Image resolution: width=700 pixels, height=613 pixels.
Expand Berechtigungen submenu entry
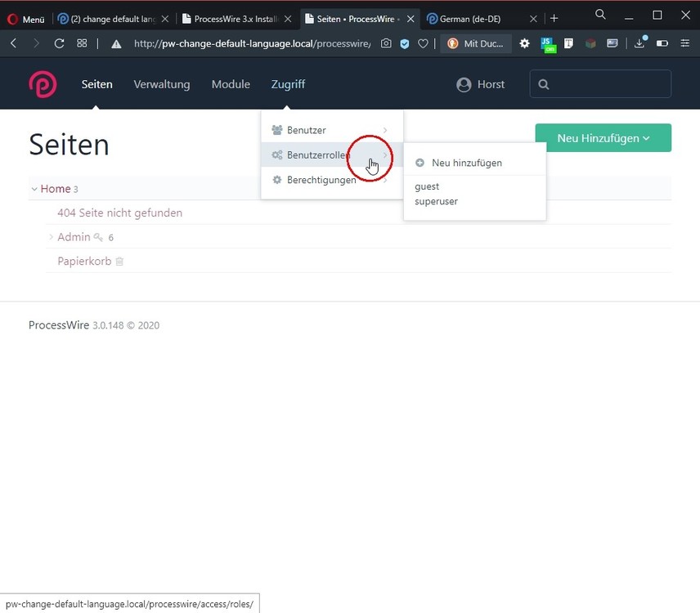tap(321, 180)
